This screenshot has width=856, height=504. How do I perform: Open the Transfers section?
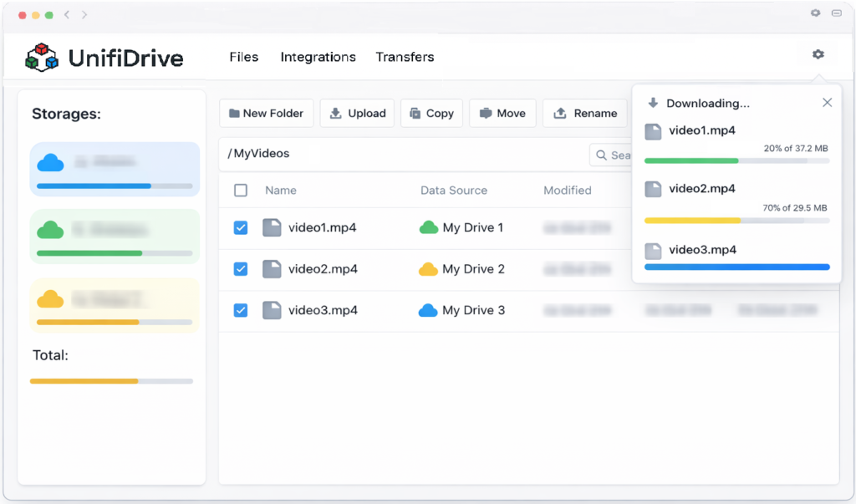pos(405,57)
